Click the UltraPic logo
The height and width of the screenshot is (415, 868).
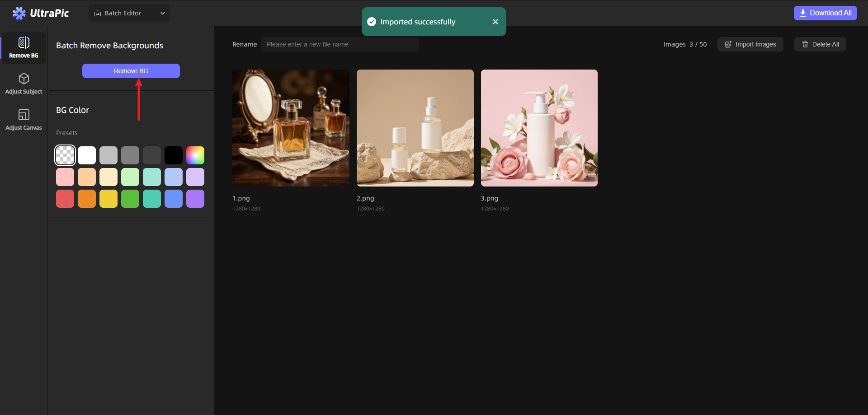click(x=41, y=13)
